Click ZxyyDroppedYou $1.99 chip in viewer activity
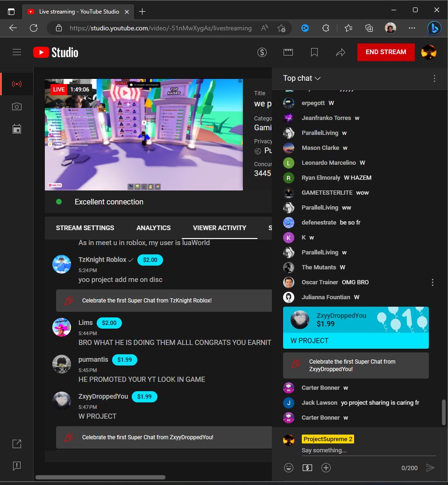The width and height of the screenshot is (448, 485). 144,396
